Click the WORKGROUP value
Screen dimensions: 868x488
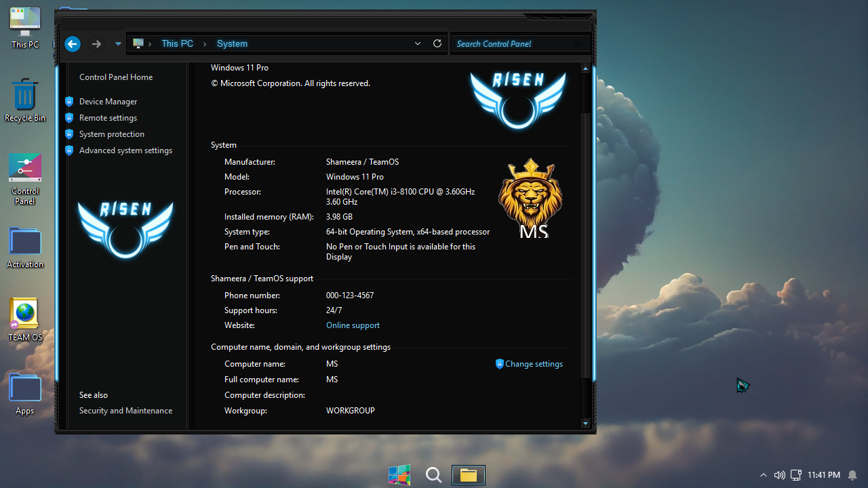point(351,411)
